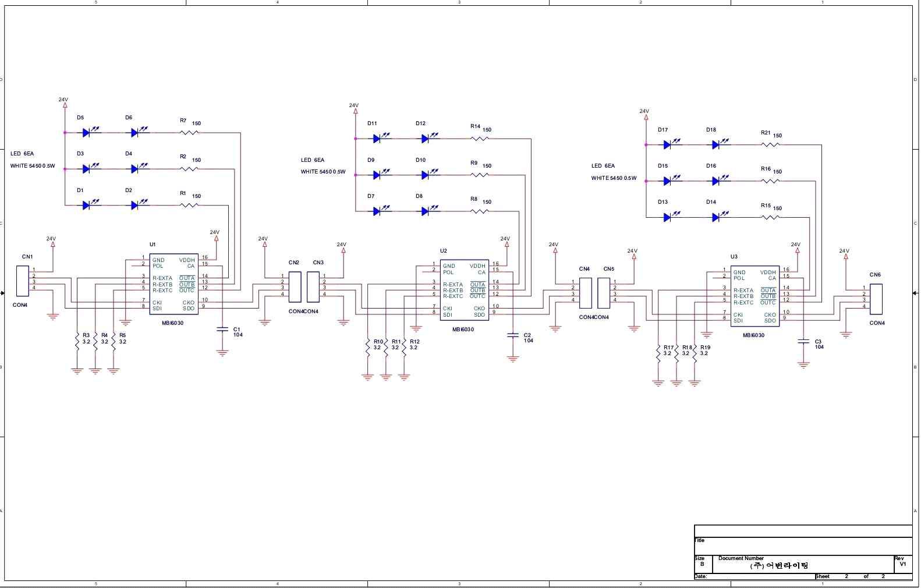Image resolution: width=921 pixels, height=588 pixels.
Task: Click vertical resistor R11
Action: tap(386, 348)
